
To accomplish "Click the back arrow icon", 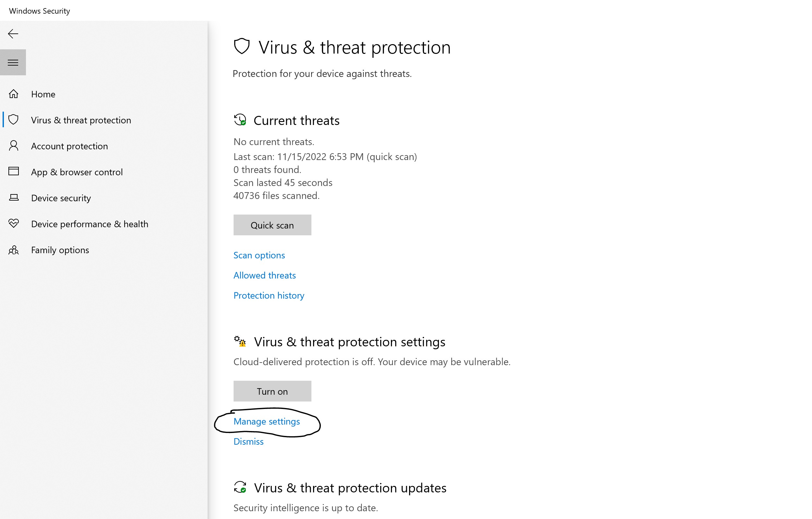I will click(x=13, y=34).
